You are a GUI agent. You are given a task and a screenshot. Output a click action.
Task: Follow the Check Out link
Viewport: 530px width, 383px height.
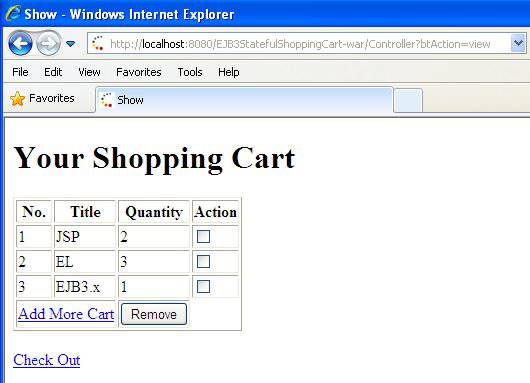(x=47, y=360)
